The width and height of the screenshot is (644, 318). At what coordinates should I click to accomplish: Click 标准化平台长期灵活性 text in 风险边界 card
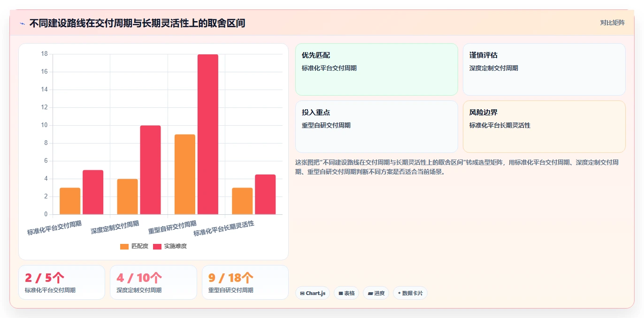click(x=500, y=125)
